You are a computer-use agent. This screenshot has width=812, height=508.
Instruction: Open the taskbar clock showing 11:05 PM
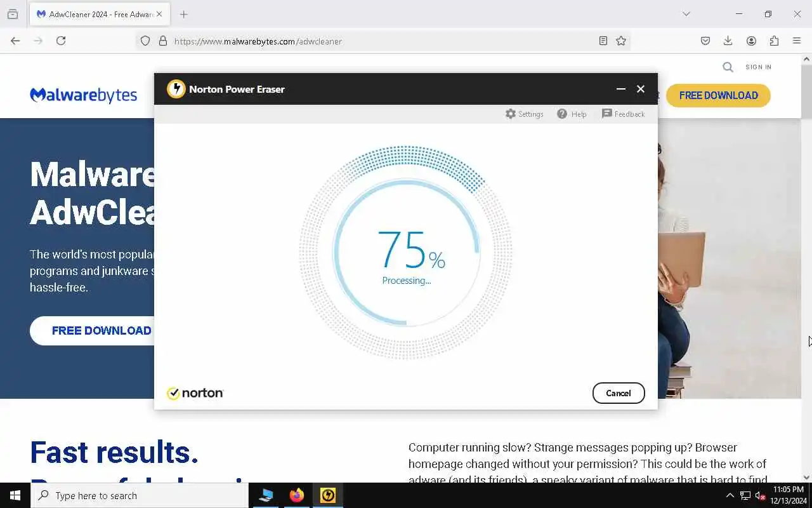click(x=789, y=495)
